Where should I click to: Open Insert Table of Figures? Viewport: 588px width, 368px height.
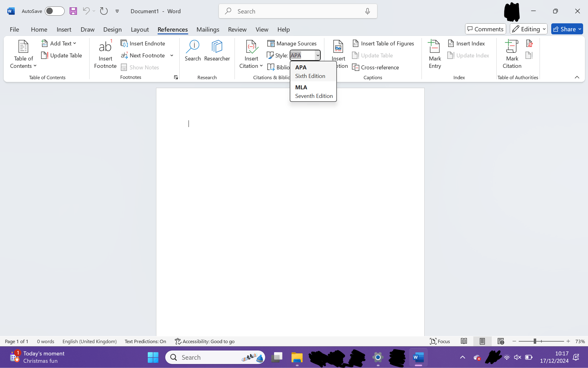[384, 43]
